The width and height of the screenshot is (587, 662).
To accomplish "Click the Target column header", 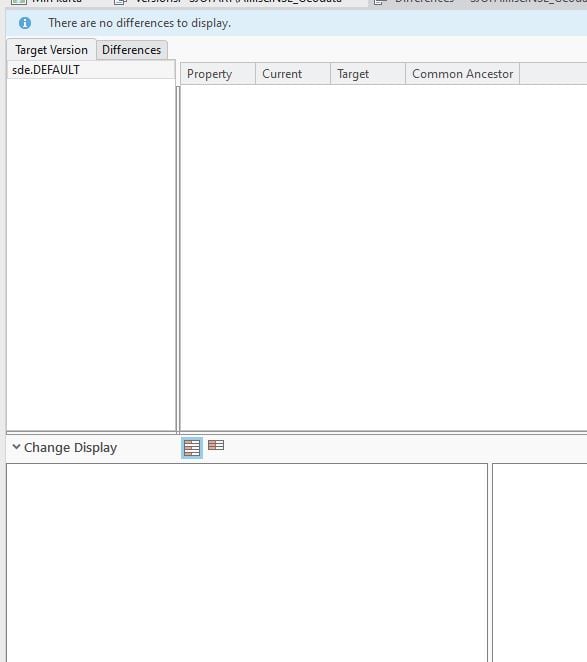I will coord(368,74).
